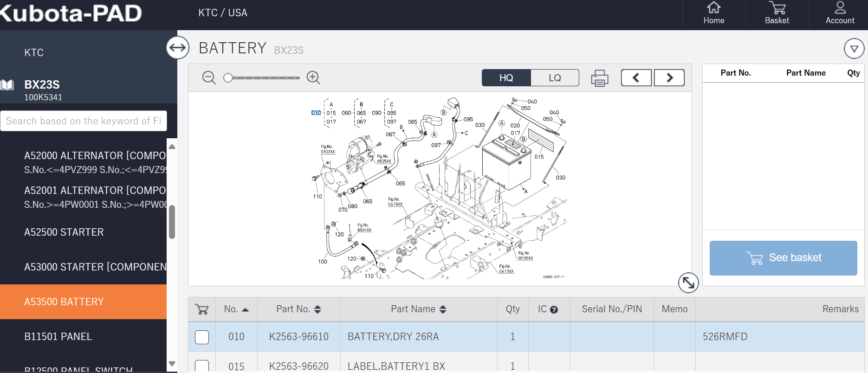Image resolution: width=868 pixels, height=373 pixels.
Task: Click the zoom in magnifier icon
Action: [313, 77]
